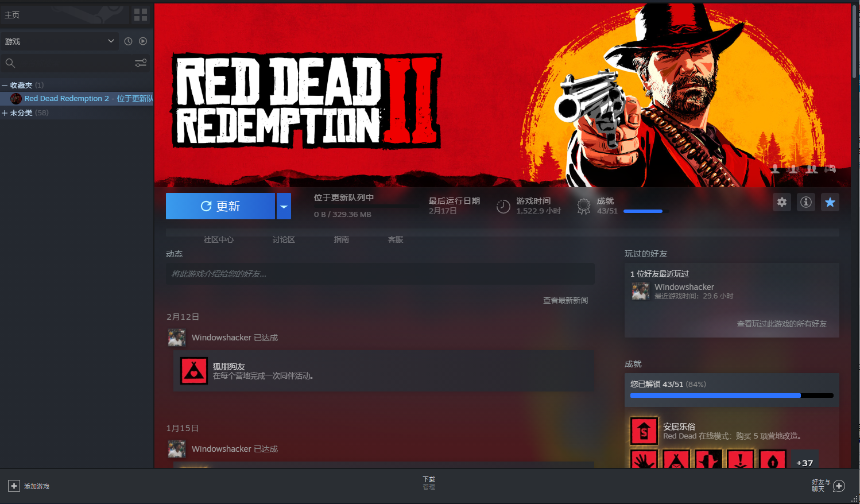Click 安居乐俗 achievement title text
This screenshot has width=860, height=504.
(679, 427)
